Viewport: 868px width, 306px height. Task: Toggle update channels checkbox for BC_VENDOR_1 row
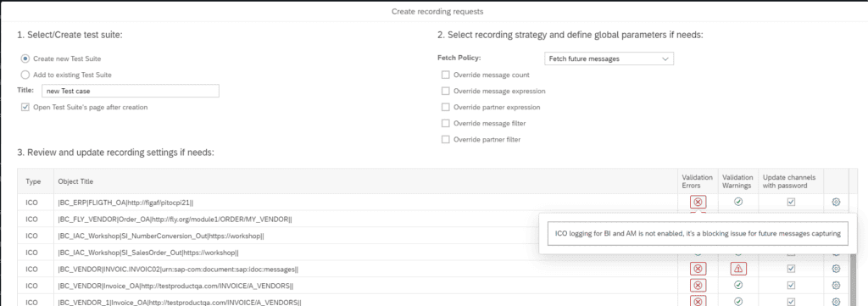coord(791,302)
